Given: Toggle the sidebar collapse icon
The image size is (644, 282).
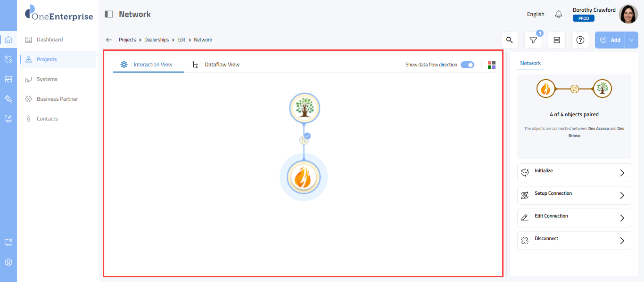Looking at the screenshot, I should pyautogui.click(x=109, y=14).
